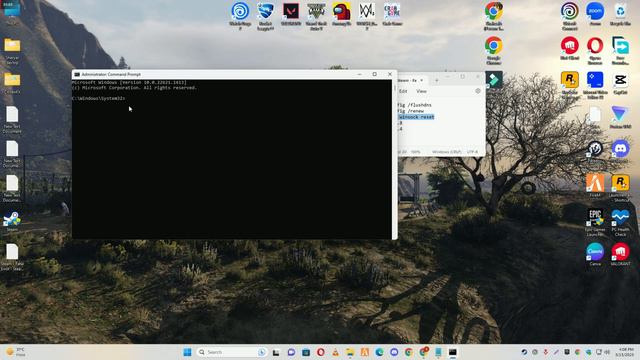Open the Grand Theft Auto V shortcut

pyautogui.click(x=316, y=16)
